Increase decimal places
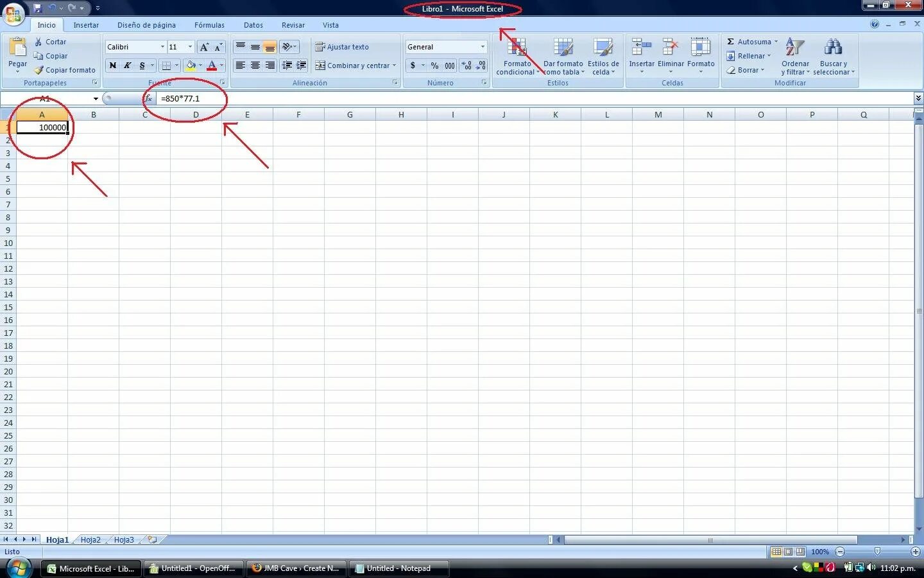Image resolution: width=924 pixels, height=578 pixels. pos(466,66)
